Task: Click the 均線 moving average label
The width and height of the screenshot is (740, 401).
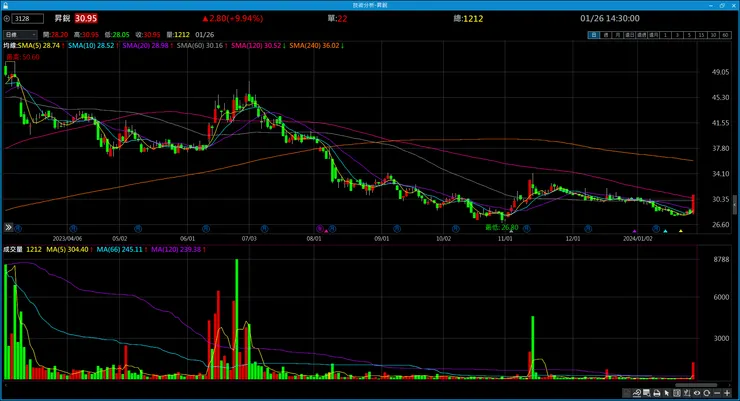Action: pyautogui.click(x=10, y=45)
